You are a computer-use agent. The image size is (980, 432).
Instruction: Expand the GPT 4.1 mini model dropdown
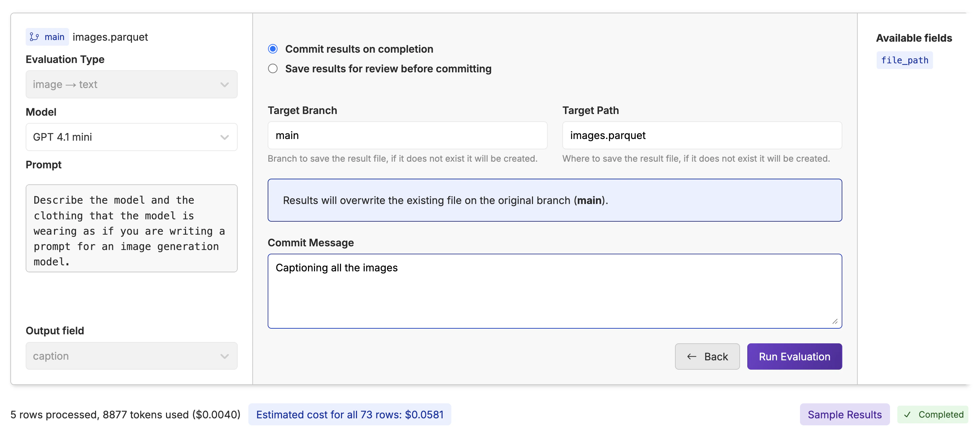[x=131, y=137]
